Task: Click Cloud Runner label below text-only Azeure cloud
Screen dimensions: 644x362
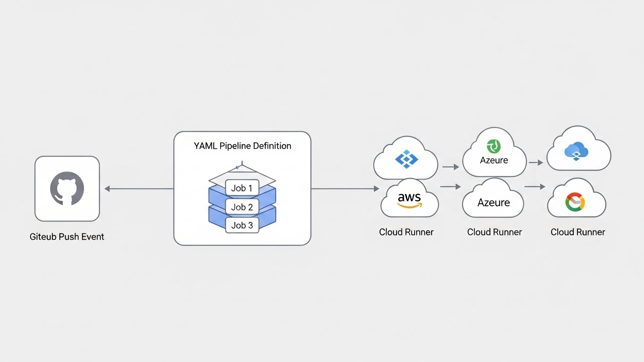Action: click(494, 232)
